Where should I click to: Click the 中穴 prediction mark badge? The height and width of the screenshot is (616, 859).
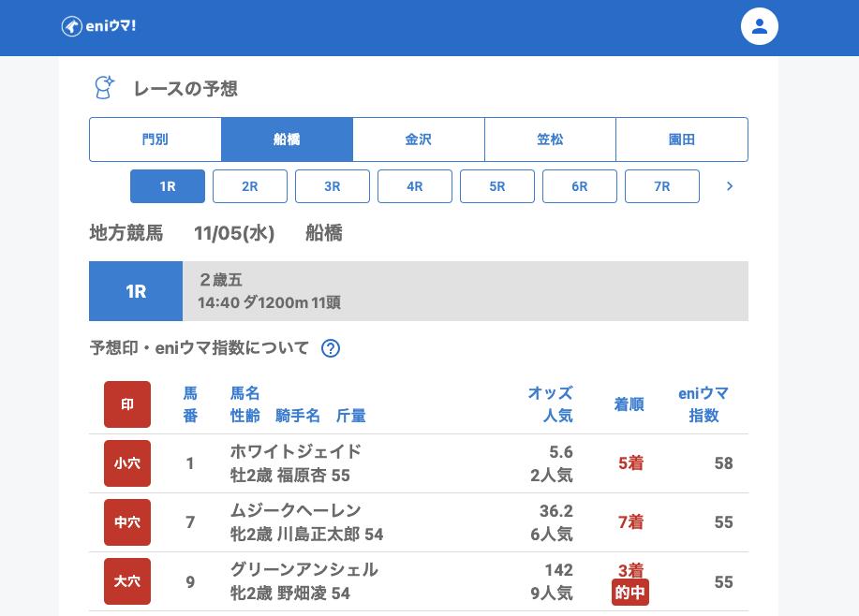coord(127,522)
